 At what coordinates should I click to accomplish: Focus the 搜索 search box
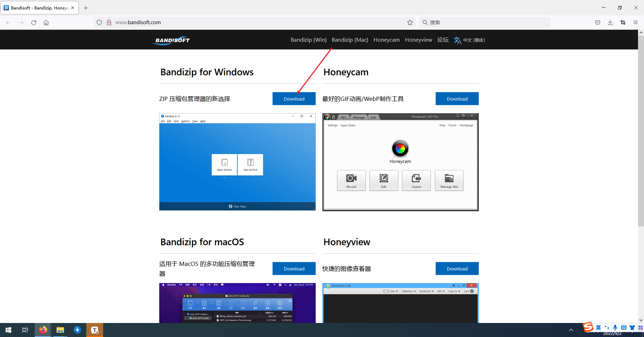(485, 22)
